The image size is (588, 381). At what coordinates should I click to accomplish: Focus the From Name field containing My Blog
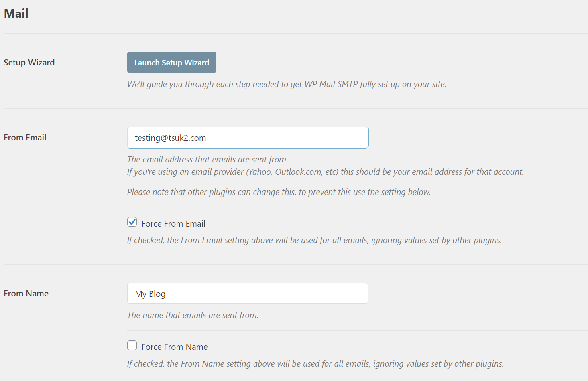click(248, 293)
